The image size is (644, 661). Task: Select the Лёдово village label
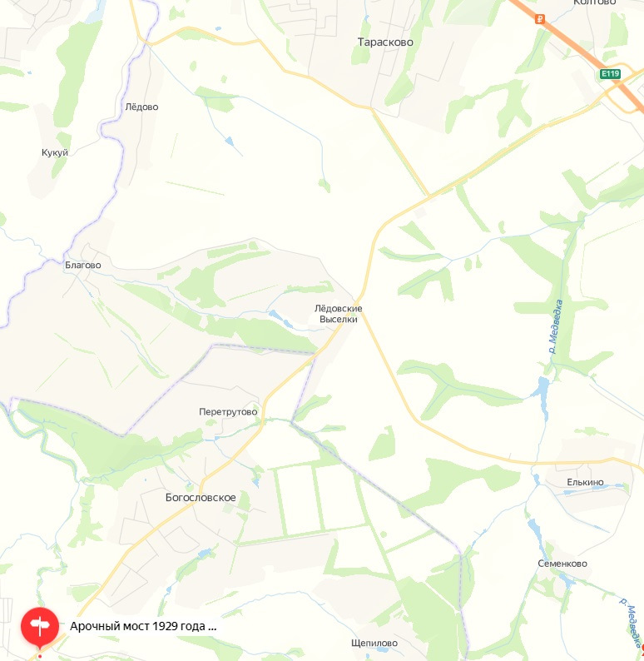tap(141, 107)
